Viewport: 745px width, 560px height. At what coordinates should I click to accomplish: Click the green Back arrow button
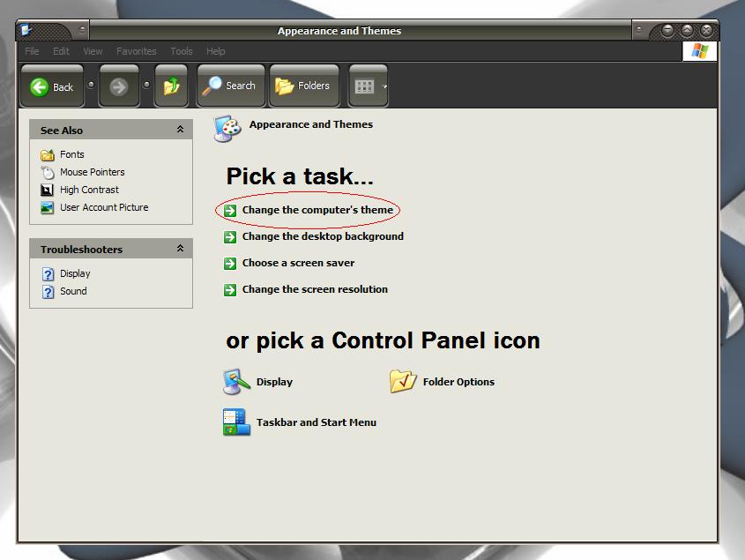pyautogui.click(x=52, y=86)
